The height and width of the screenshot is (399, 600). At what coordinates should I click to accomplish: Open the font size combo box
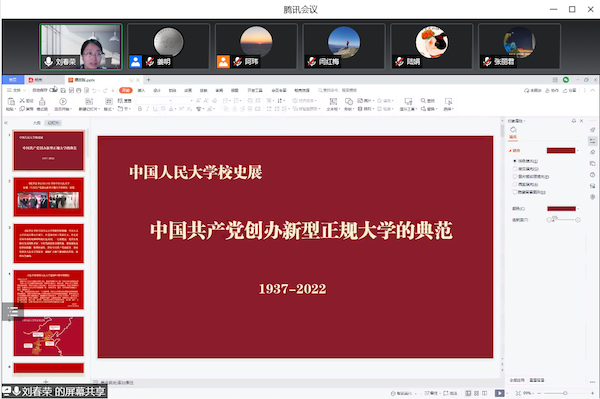pos(184,101)
